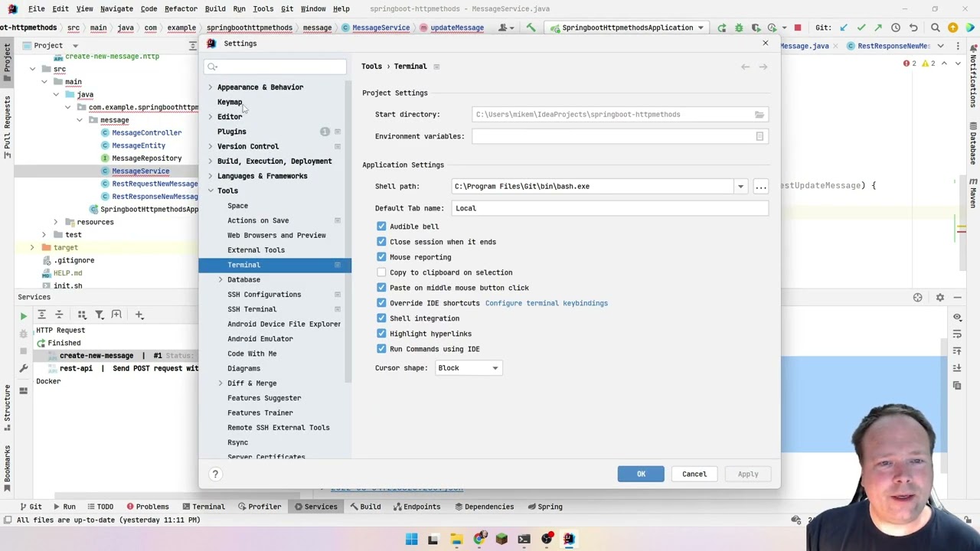The height and width of the screenshot is (551, 980).
Task: Start debugging with the bug icon in toolbar
Action: point(739,28)
